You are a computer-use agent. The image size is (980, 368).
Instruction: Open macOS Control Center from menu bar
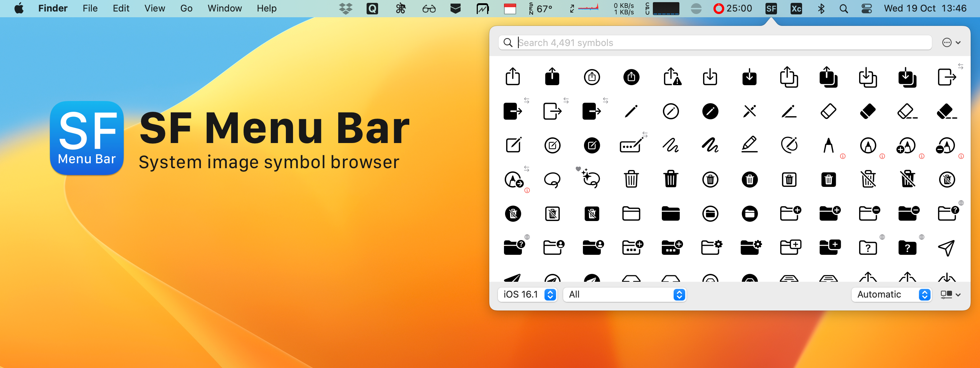(866, 8)
